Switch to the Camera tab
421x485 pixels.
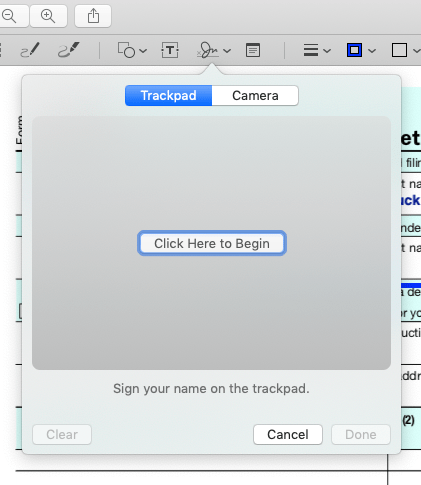click(x=255, y=96)
